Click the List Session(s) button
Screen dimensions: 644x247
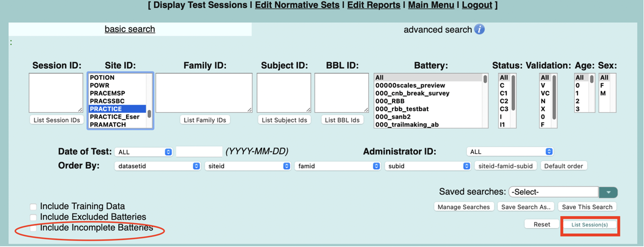pos(590,225)
